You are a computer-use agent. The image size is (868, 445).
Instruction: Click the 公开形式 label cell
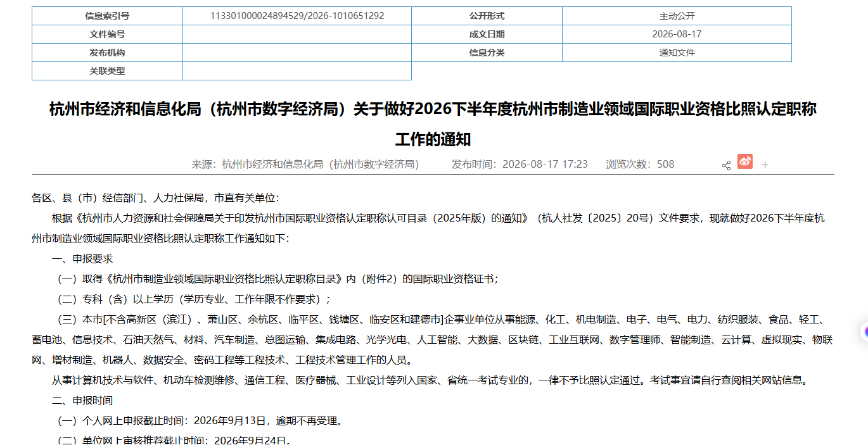[487, 16]
